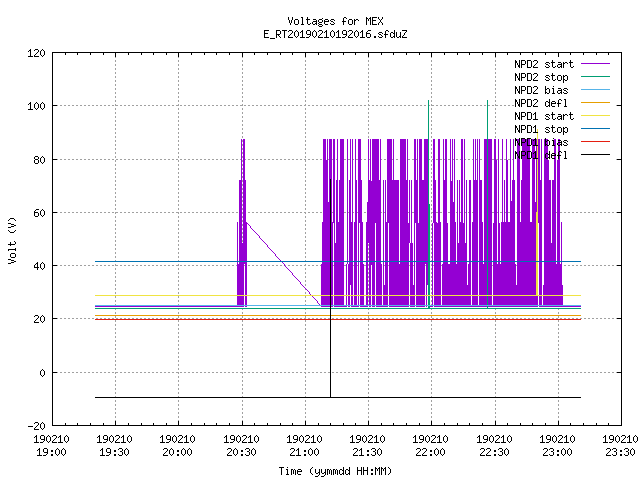Click the 'NPD2 start' legend label
The height and width of the screenshot is (480, 640).
(544, 64)
